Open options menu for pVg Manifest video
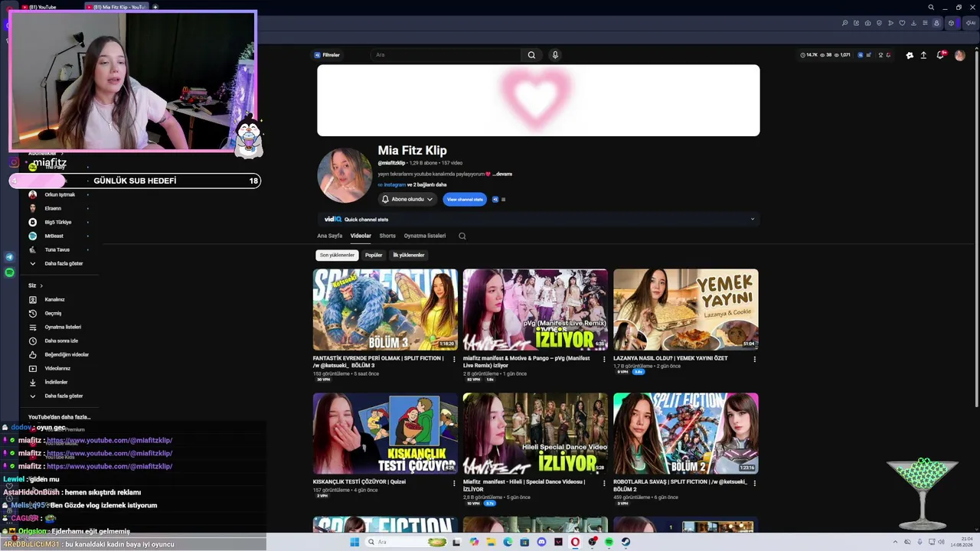Screen dimensions: 980x551 point(604,359)
